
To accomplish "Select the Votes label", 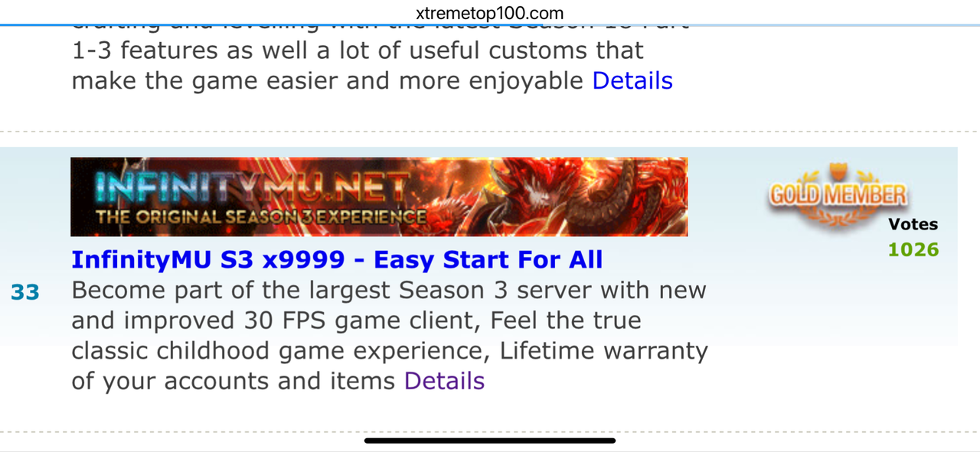I will click(913, 224).
